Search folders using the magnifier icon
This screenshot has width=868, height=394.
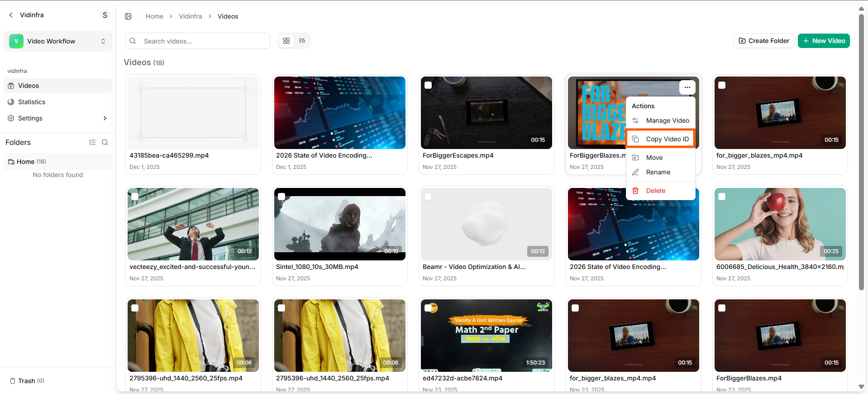click(x=105, y=142)
